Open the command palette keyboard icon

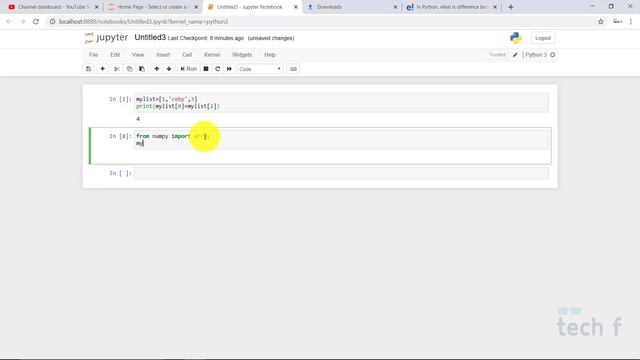pyautogui.click(x=293, y=69)
